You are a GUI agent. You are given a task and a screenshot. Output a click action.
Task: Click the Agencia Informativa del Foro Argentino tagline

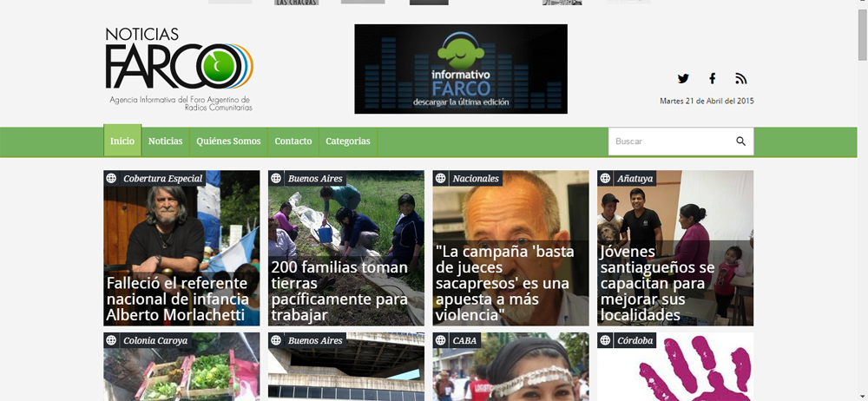point(181,103)
